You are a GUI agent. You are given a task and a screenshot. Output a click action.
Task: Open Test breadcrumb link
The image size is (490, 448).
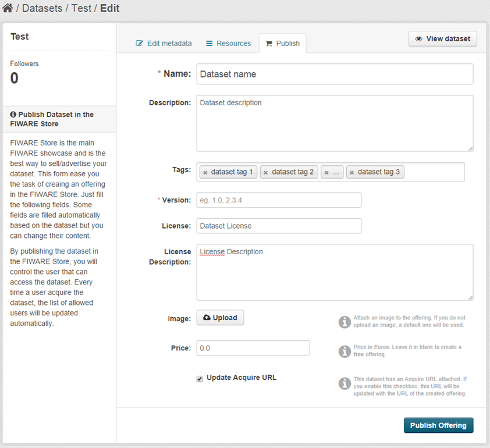(x=81, y=8)
